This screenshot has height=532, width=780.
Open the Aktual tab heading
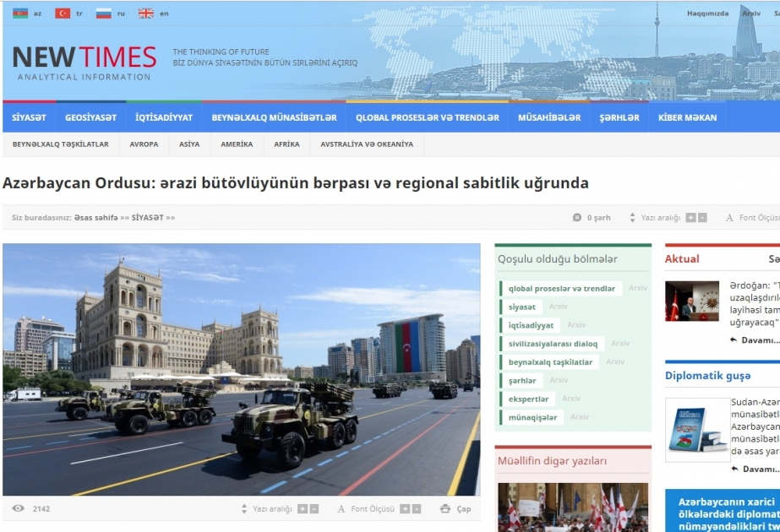coord(682,258)
